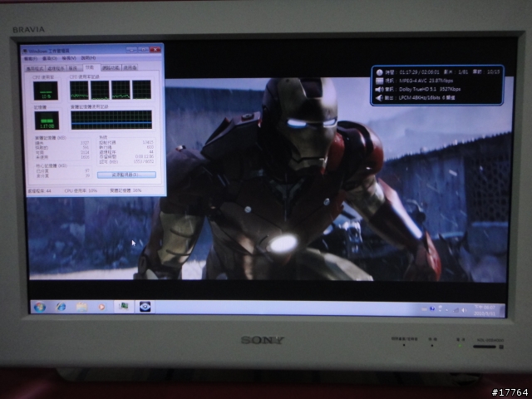Click the Task Manager title bar icon
This screenshot has height=399, width=532.
pyautogui.click(x=25, y=51)
